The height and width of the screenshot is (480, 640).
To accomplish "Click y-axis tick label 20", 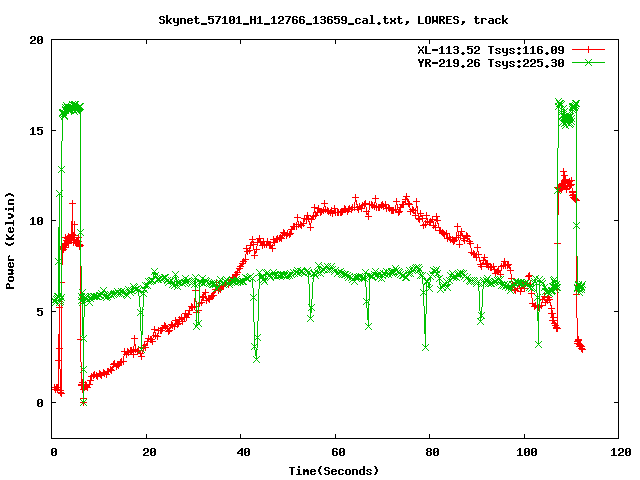I will 36,40.
